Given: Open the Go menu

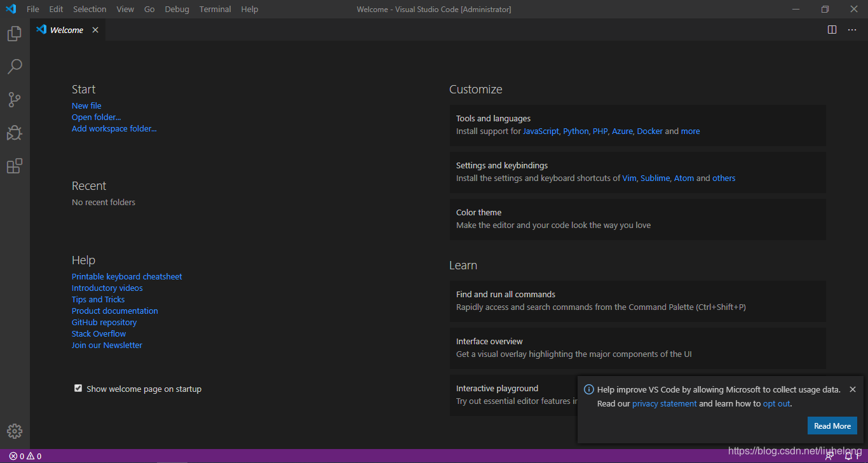Looking at the screenshot, I should pos(149,9).
